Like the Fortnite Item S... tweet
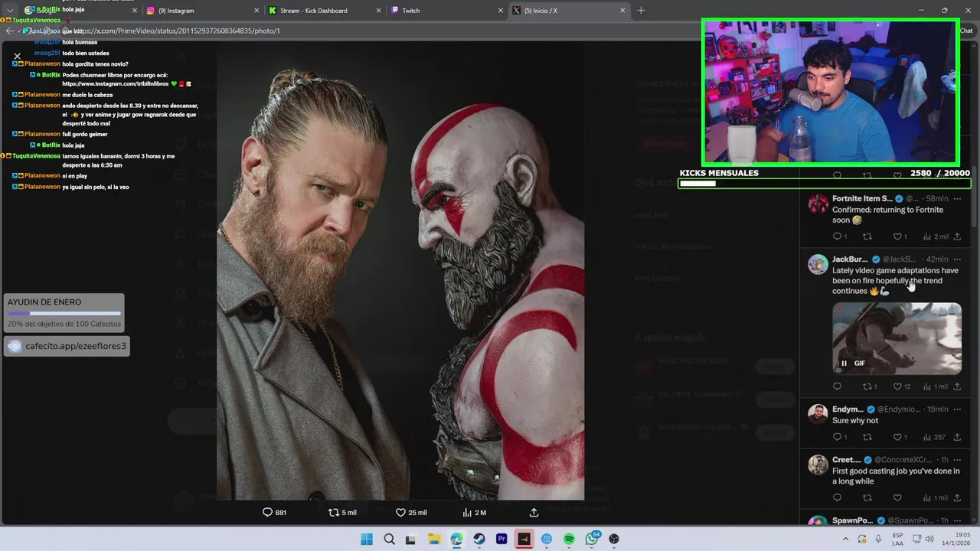This screenshot has width=980, height=551. pos(900,236)
